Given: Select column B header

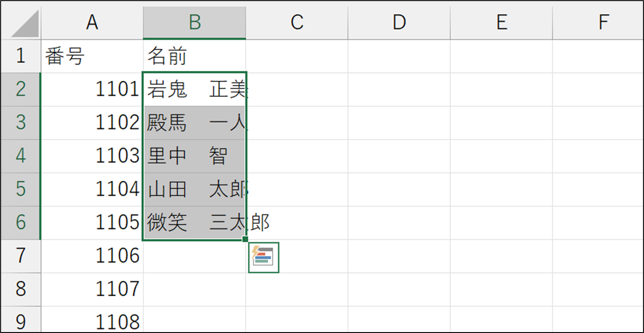Looking at the screenshot, I should pos(195,23).
